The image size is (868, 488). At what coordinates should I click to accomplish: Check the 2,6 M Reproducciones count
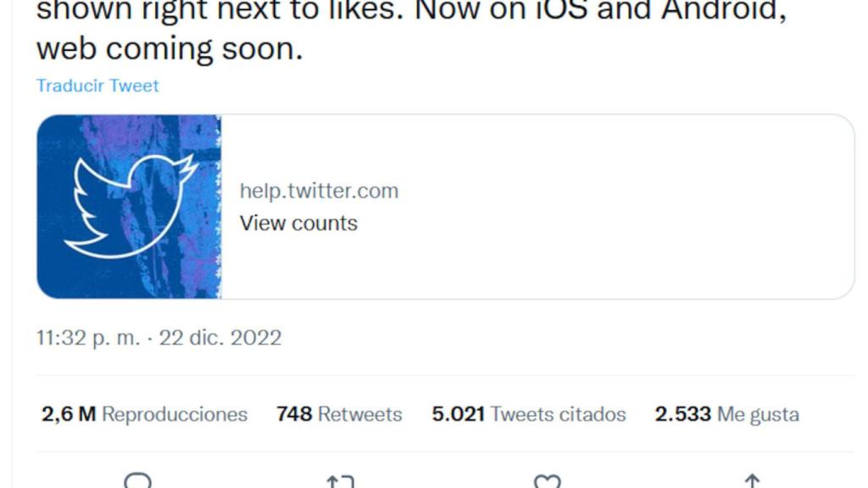point(144,414)
